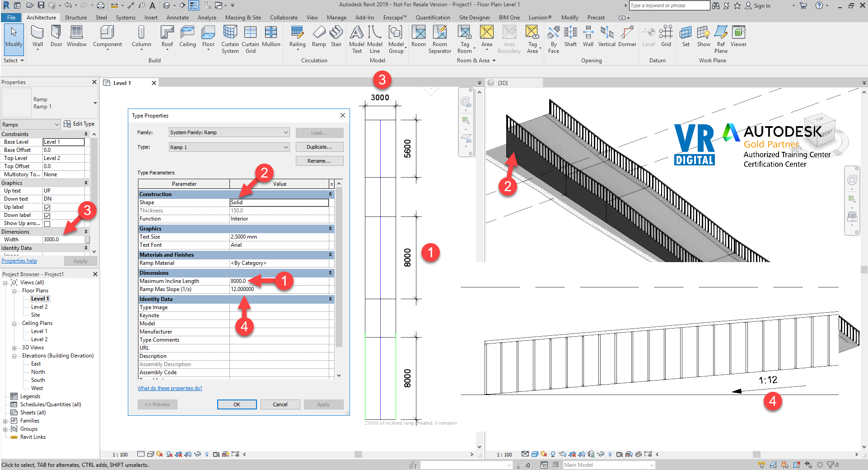This screenshot has width=868, height=470.
Task: Select the Room tool
Action: coord(419,36)
